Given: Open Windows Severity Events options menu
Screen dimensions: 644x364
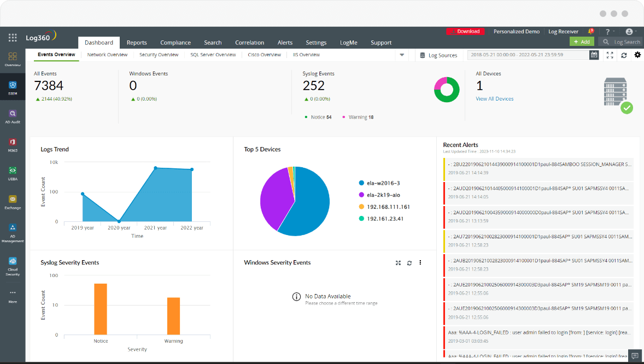Looking at the screenshot, I should [420, 263].
